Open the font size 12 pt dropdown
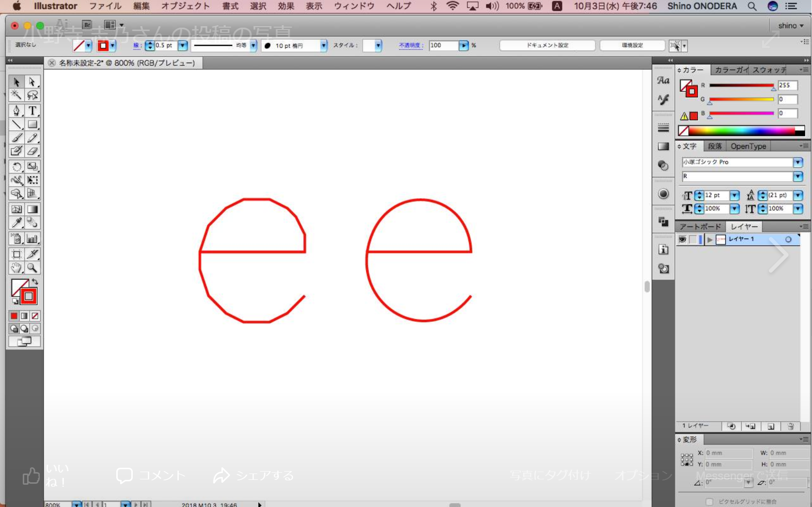812x507 pixels. [x=734, y=195]
